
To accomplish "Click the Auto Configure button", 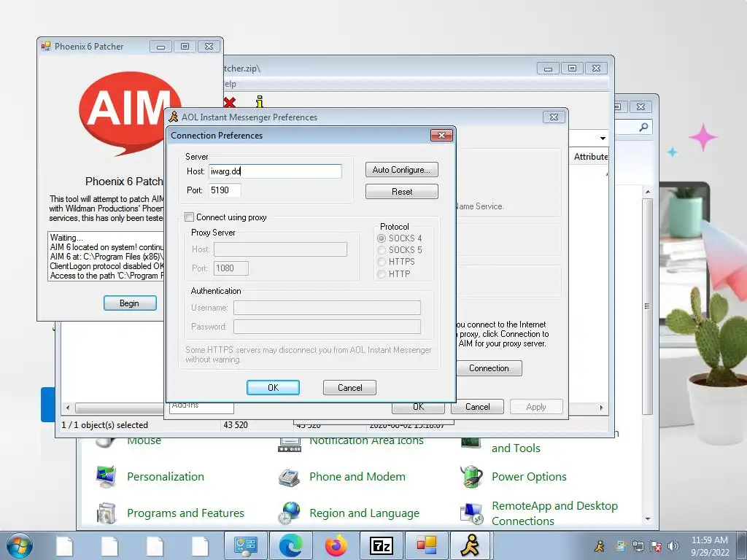I will point(402,170).
